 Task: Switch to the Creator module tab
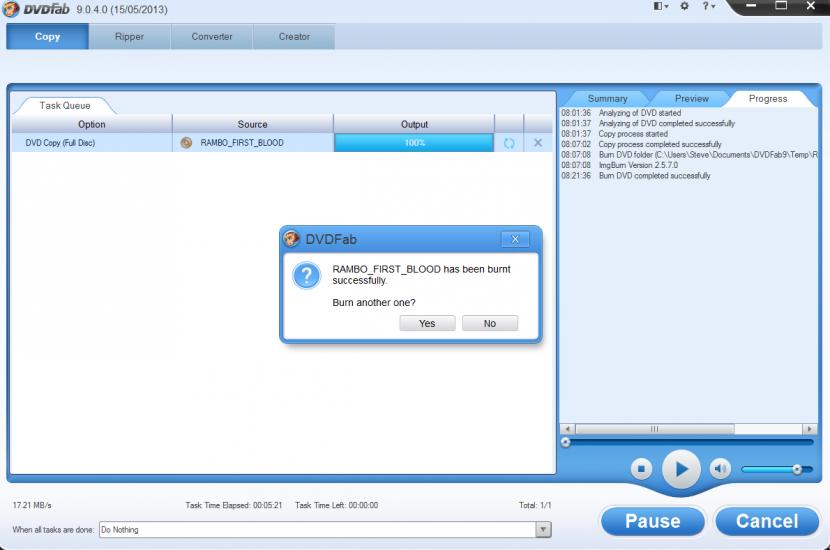tap(294, 37)
